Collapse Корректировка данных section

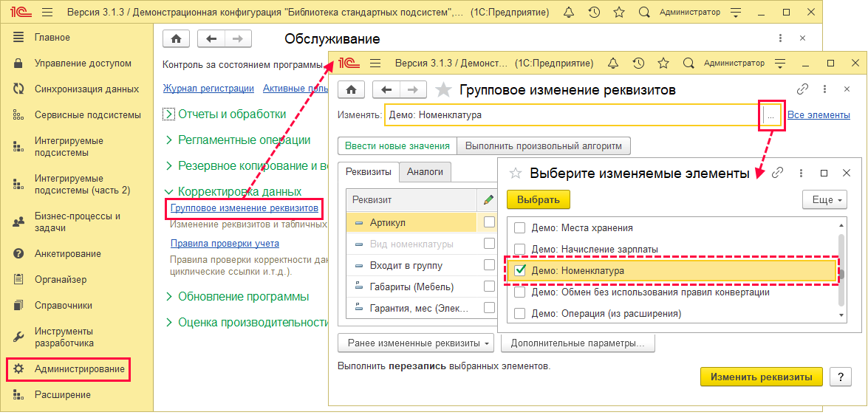pos(169,191)
